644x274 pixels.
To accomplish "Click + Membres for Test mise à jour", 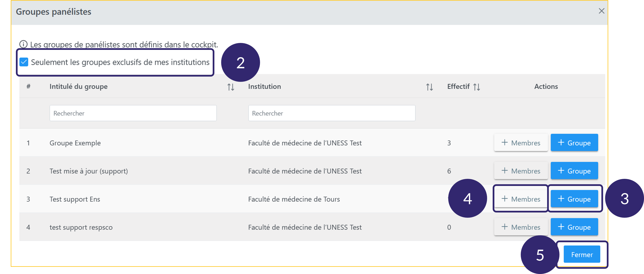I will [521, 171].
